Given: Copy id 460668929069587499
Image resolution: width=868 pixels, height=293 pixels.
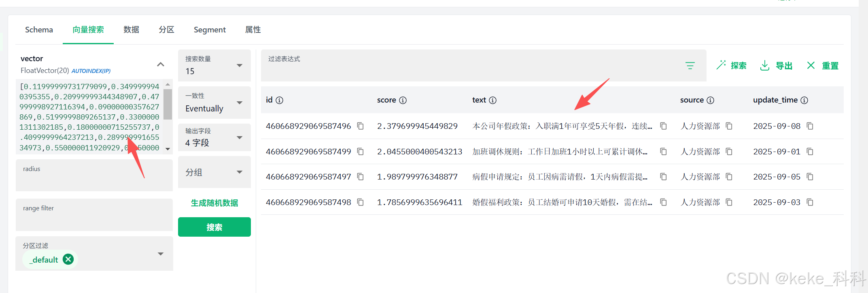Looking at the screenshot, I should click(360, 152).
